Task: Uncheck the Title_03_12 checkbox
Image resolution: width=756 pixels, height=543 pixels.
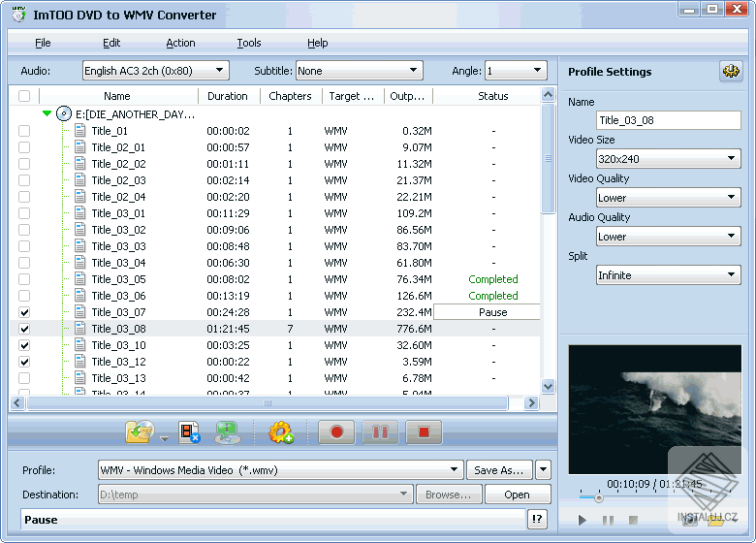Action: coord(24,362)
